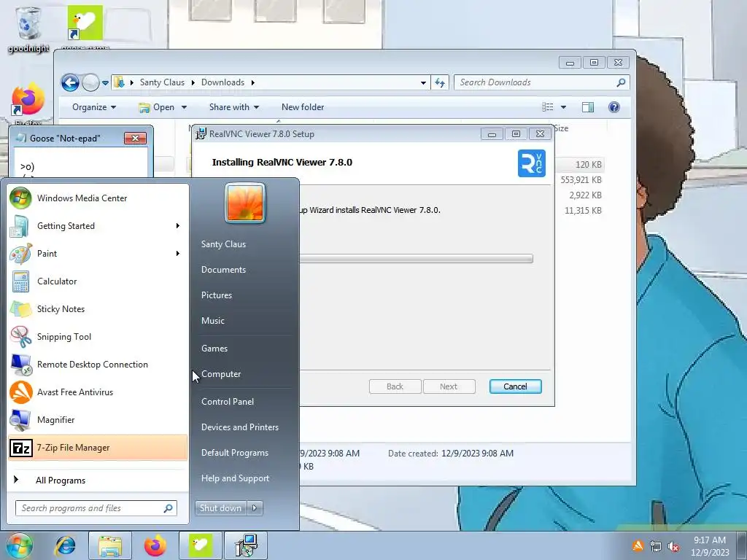The image size is (747, 560).
Task: Click the taskbar clock showing 9:17 AM
Action: [x=710, y=546]
